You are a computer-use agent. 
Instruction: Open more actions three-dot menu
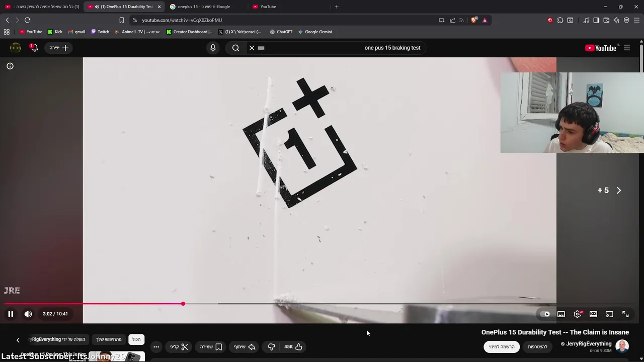156,347
